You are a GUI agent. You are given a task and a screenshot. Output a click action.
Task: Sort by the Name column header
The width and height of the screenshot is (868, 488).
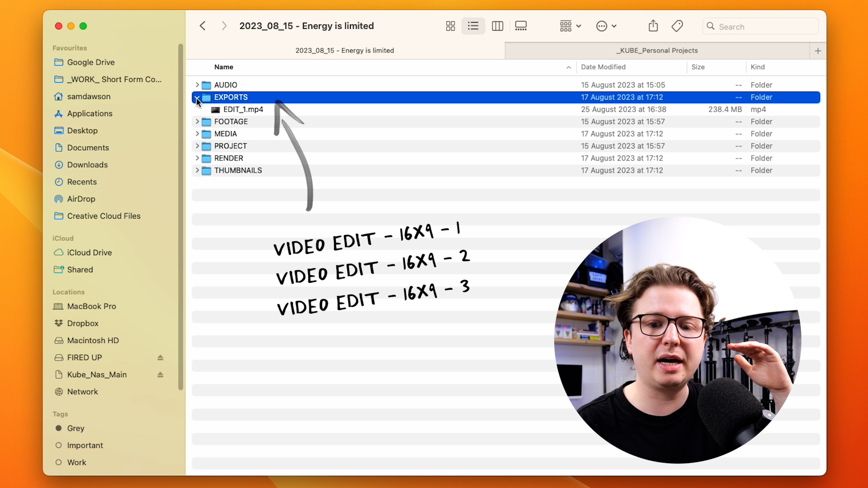[224, 67]
